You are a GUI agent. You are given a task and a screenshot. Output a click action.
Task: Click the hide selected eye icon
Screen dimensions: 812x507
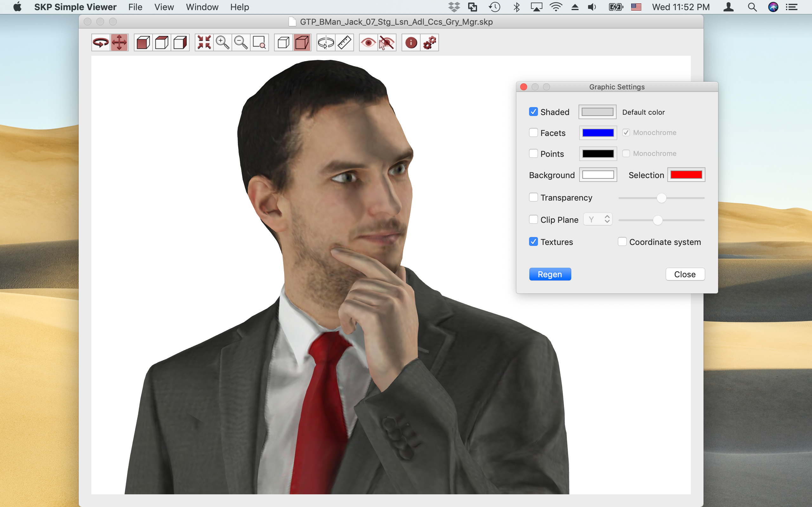[x=387, y=42]
